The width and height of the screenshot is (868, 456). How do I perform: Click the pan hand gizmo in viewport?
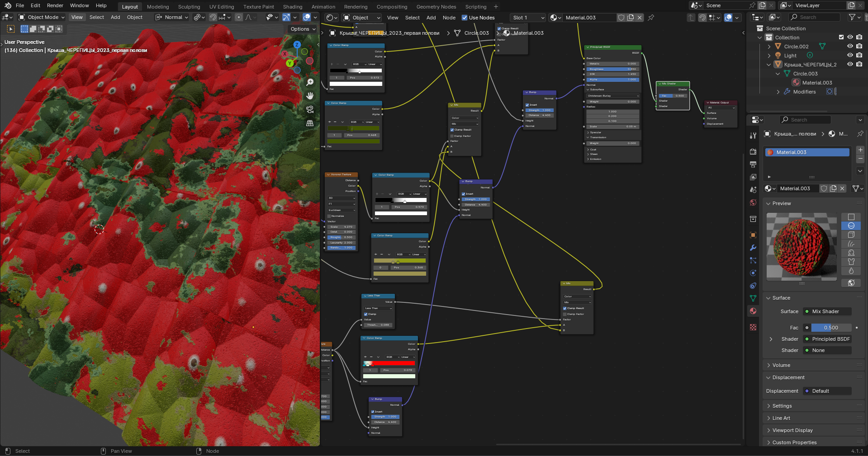tap(310, 96)
